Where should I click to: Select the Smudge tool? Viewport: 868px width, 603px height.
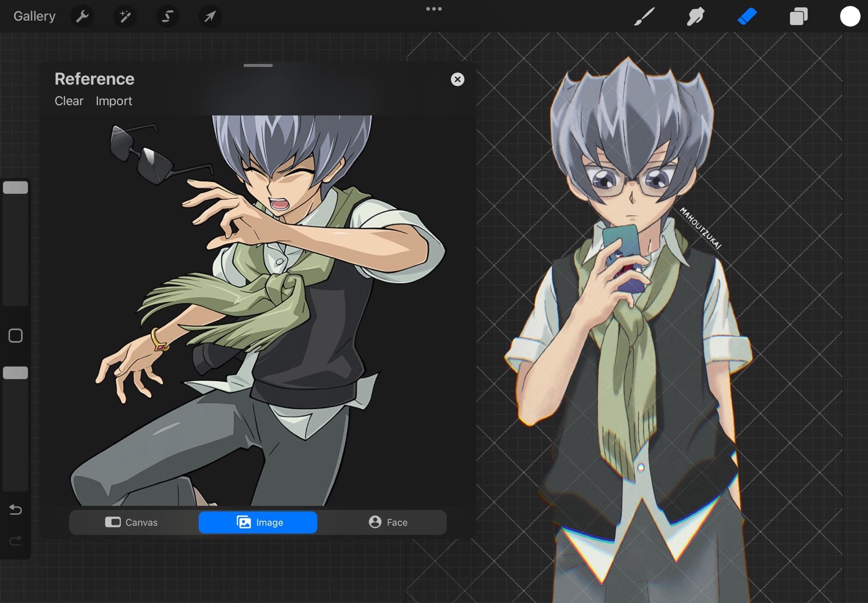(x=695, y=16)
